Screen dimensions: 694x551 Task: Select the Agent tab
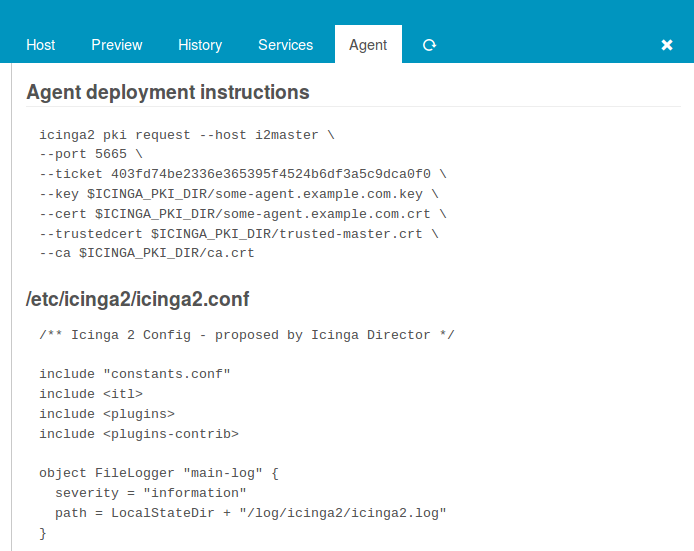pos(368,45)
